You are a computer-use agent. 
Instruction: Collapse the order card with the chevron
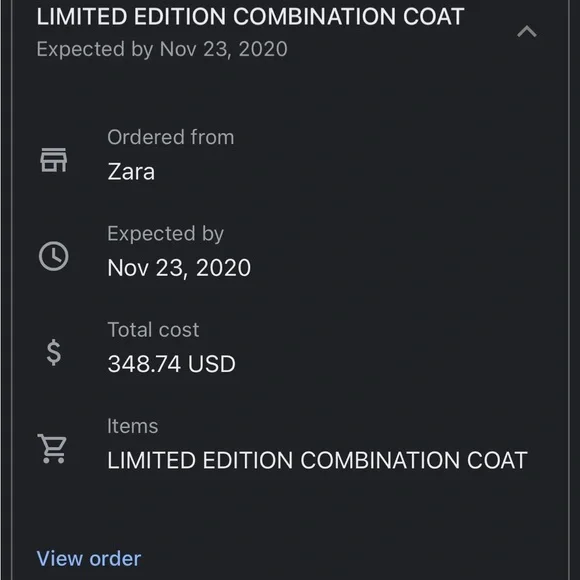tap(527, 31)
